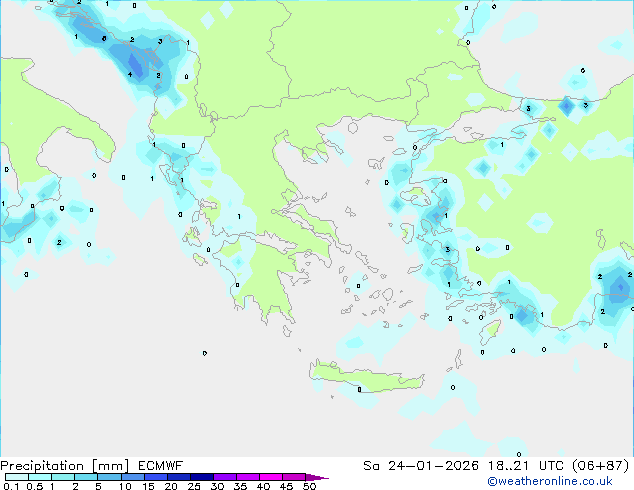Select the 0.5–1 mm legend color swatch
This screenshot has height=490, width=634.
point(40,477)
